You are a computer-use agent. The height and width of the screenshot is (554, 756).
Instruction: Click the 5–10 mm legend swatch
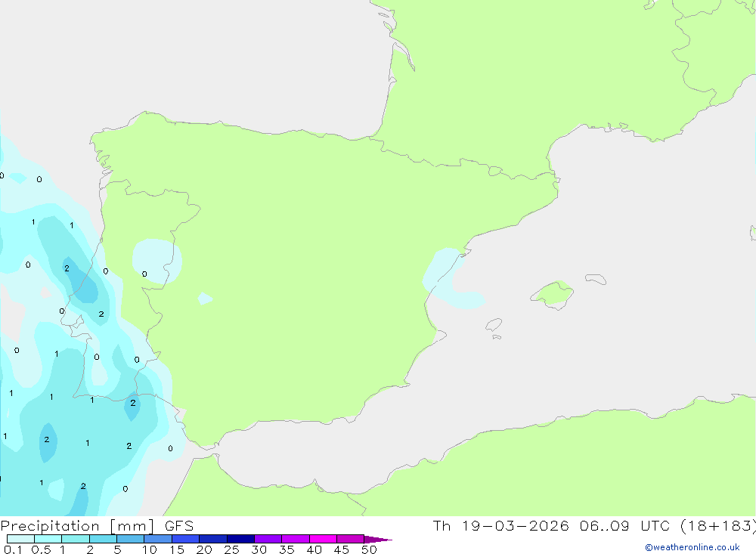pyautogui.click(x=131, y=539)
